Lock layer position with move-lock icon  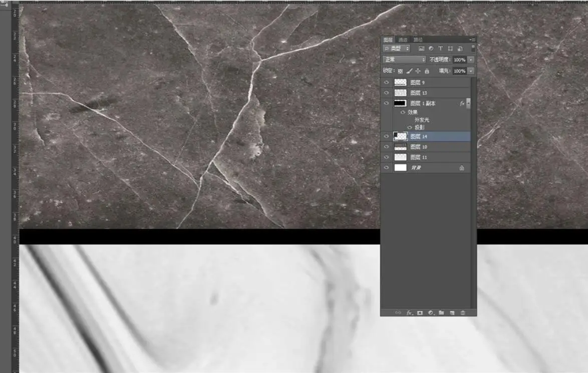[418, 71]
